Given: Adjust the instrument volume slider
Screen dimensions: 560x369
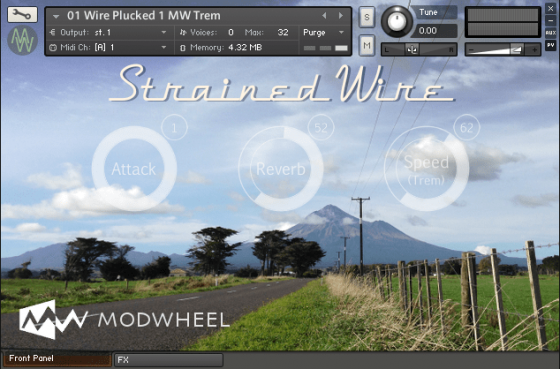Looking at the screenshot, I should point(502,49).
